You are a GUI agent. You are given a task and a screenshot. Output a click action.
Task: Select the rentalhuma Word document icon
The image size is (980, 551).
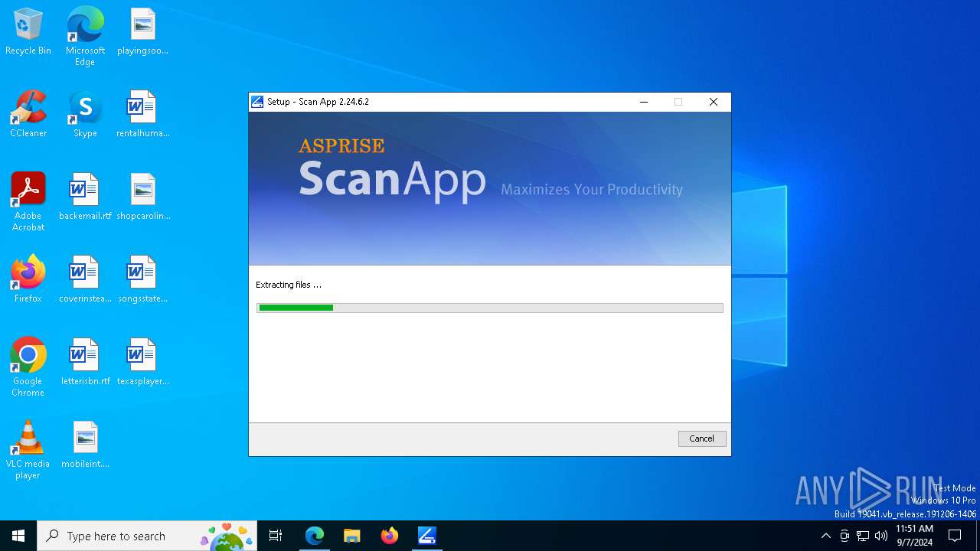coord(142,115)
